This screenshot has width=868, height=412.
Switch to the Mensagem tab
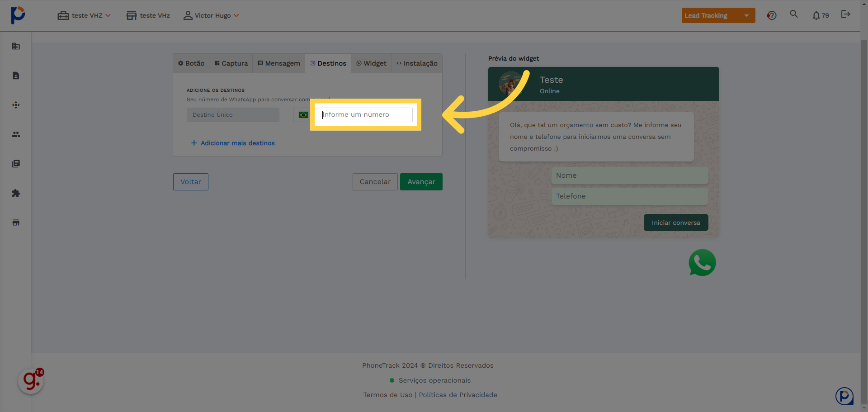pos(279,63)
